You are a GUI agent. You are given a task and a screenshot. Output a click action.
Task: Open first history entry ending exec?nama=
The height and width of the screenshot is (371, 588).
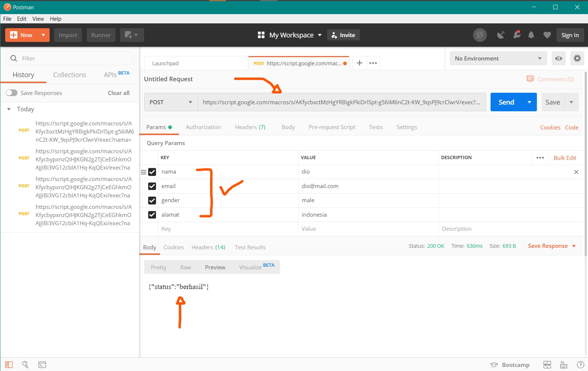pyautogui.click(x=84, y=131)
